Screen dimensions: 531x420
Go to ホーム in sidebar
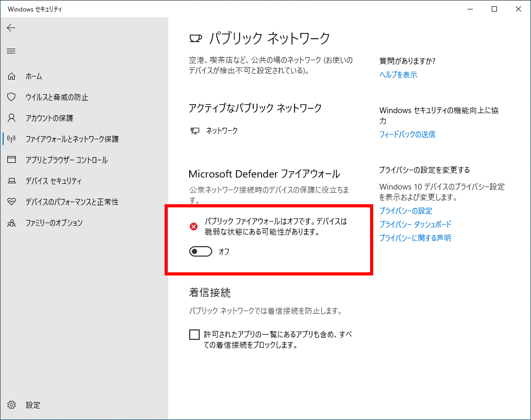point(34,76)
